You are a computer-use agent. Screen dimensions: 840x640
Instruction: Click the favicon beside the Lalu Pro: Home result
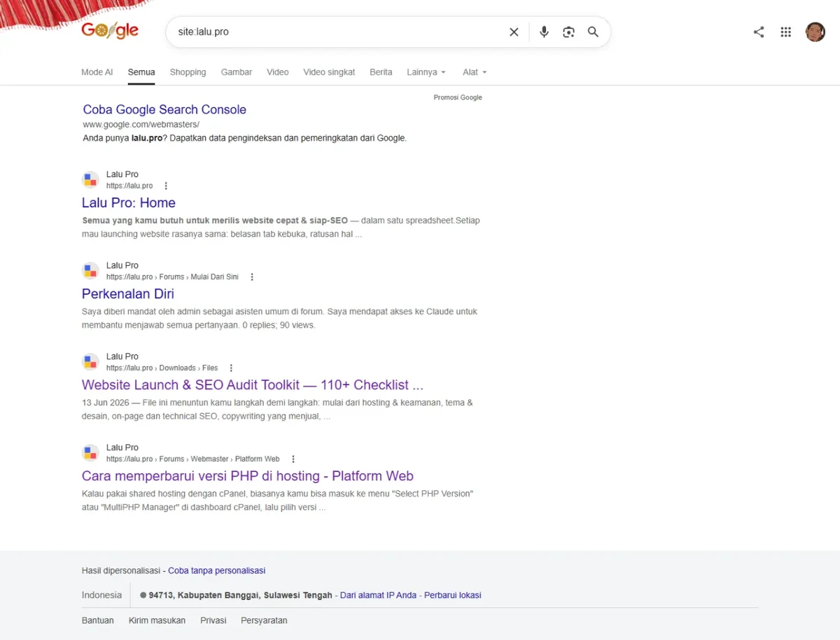pos(90,180)
